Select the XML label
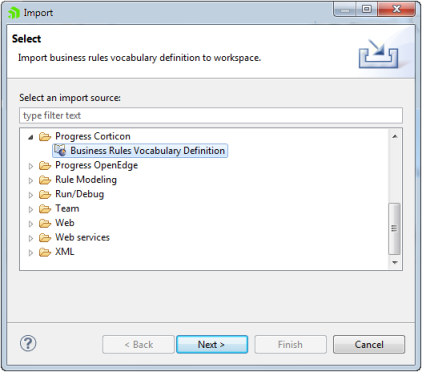422x372 pixels. (64, 252)
